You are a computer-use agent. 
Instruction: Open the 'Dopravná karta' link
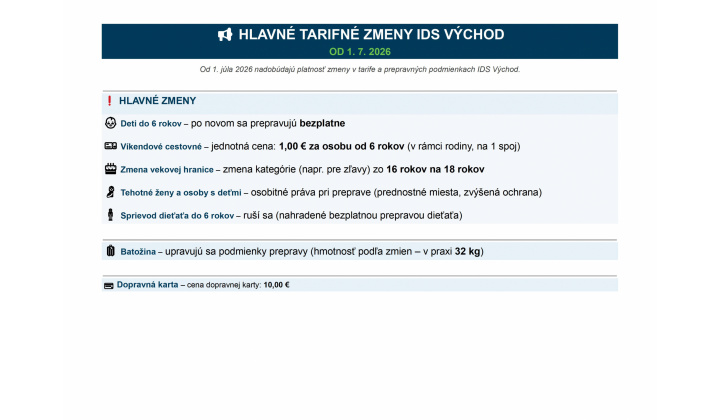pyautogui.click(x=147, y=285)
